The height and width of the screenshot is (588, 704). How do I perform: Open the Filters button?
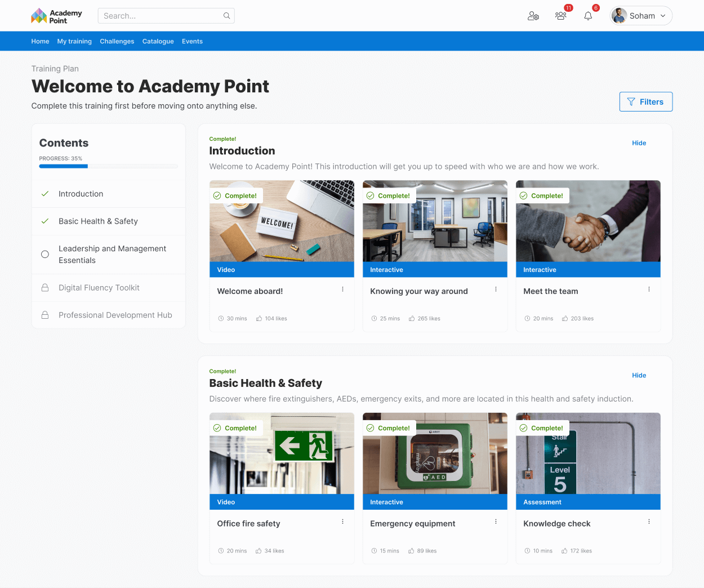coord(646,101)
